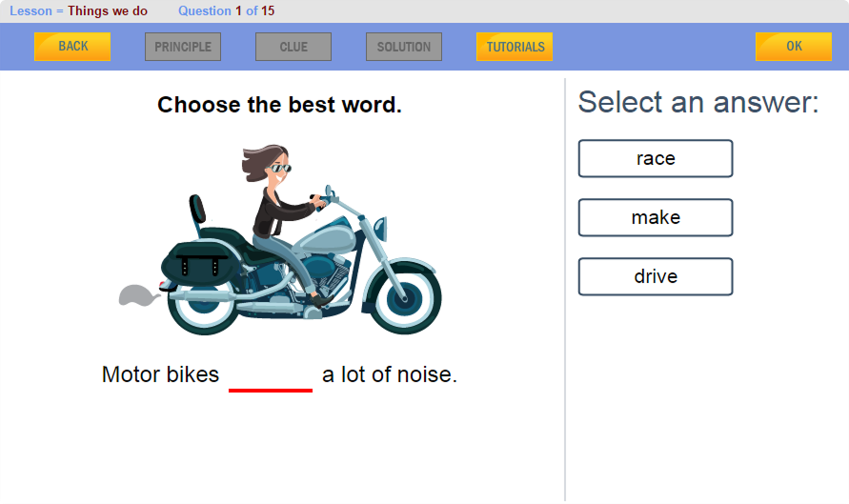
Task: Click the 'Select an answer:' heading
Action: (698, 102)
